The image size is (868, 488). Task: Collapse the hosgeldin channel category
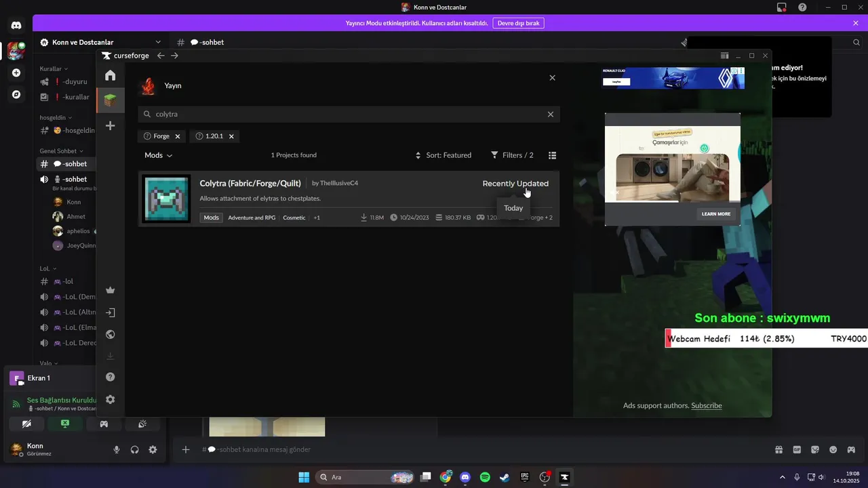coord(56,117)
